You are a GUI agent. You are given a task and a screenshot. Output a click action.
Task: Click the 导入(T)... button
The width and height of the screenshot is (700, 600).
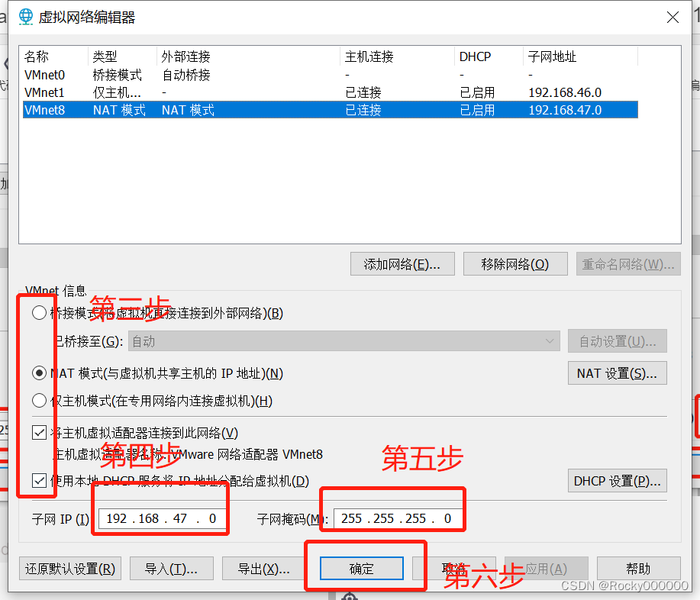(172, 569)
